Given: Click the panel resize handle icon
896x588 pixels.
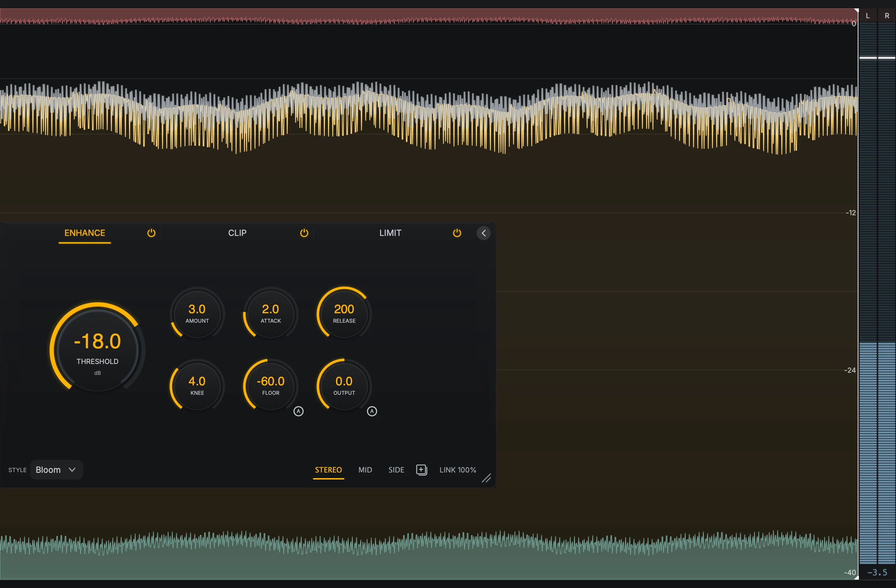Looking at the screenshot, I should pyautogui.click(x=486, y=478).
